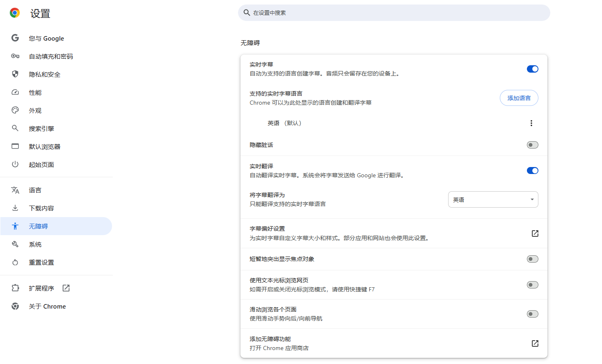
Task: Enable 使用文本光标浏览网页 toggle
Action: [533, 285]
